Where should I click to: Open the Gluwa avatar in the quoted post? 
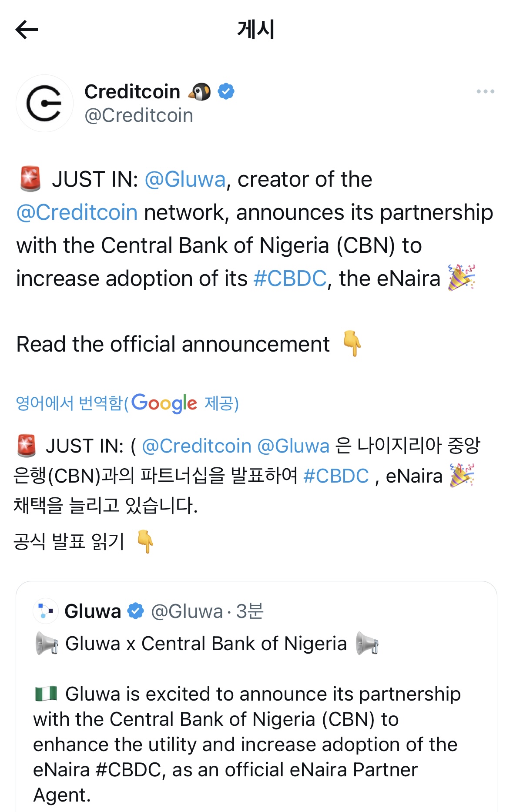coord(45,611)
